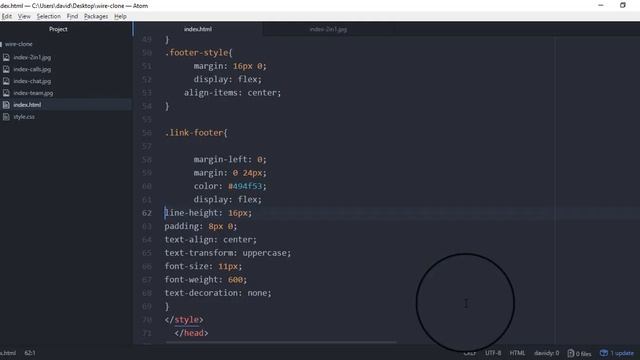Collapse the wire-clone project folder
Viewport: 640px width, 360px height.
tap(19, 44)
